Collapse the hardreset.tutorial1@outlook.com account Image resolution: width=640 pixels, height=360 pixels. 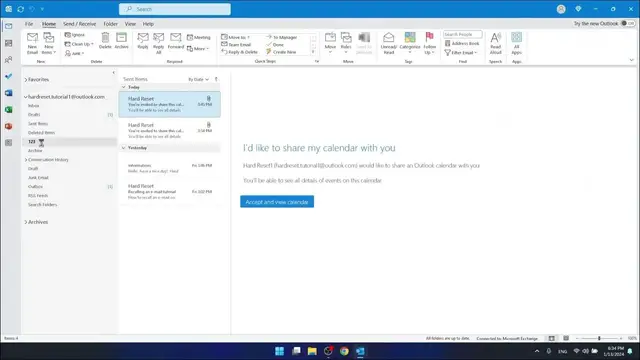point(26,97)
